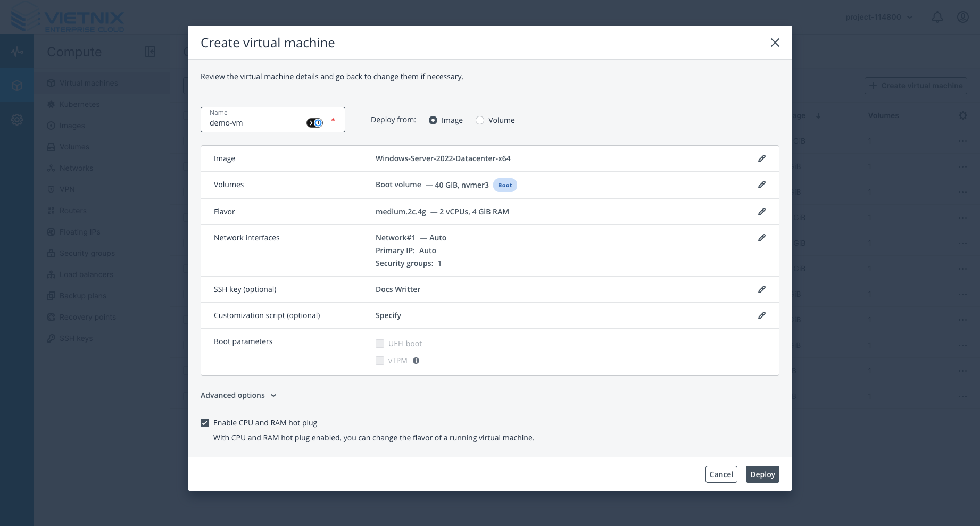Select the Compute cube icon in left rail
Viewport: 980px width, 526px height.
[17, 85]
